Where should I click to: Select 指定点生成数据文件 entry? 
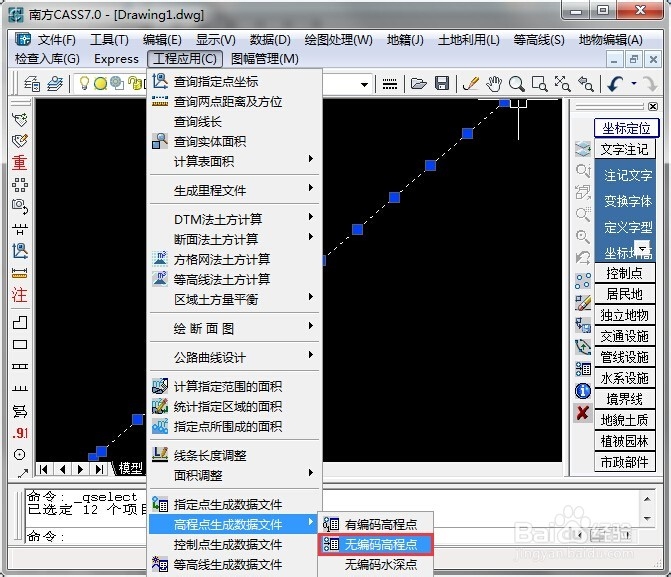pyautogui.click(x=235, y=505)
